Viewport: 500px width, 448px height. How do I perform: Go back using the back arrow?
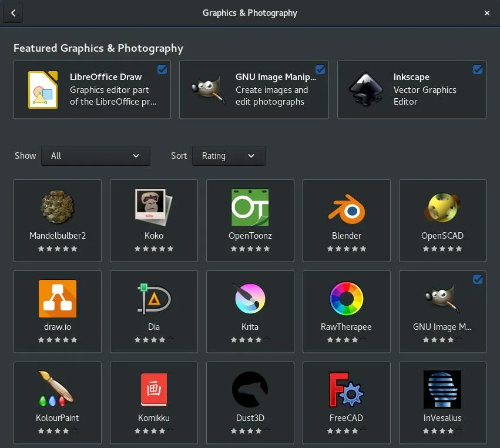pos(12,12)
